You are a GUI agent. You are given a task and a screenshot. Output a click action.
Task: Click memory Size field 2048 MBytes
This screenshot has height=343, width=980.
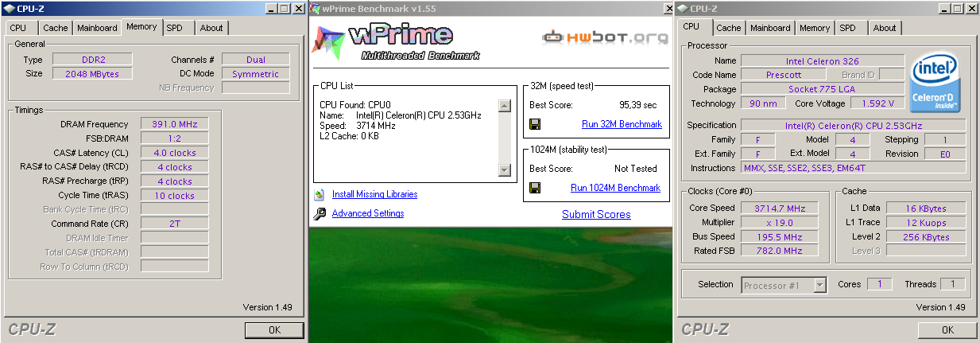92,74
